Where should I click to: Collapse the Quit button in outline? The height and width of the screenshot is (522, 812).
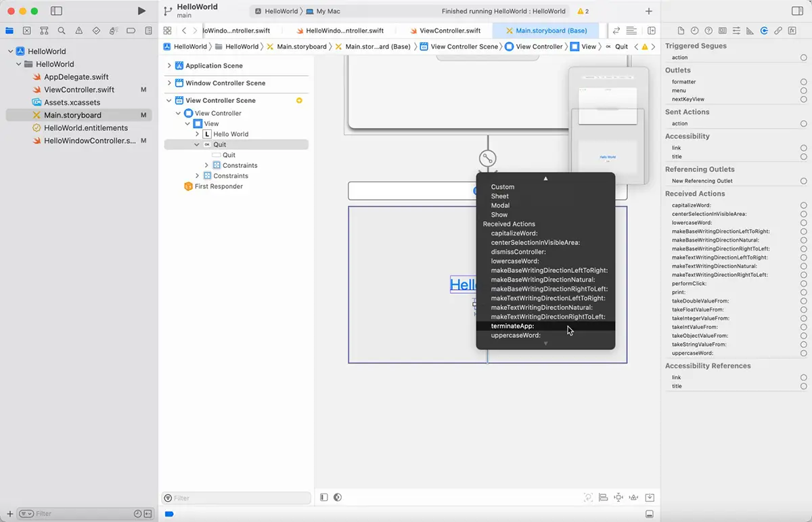pos(197,144)
